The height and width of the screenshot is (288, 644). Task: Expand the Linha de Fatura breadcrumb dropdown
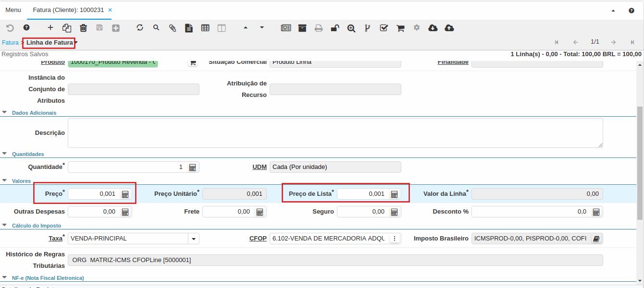(x=76, y=43)
